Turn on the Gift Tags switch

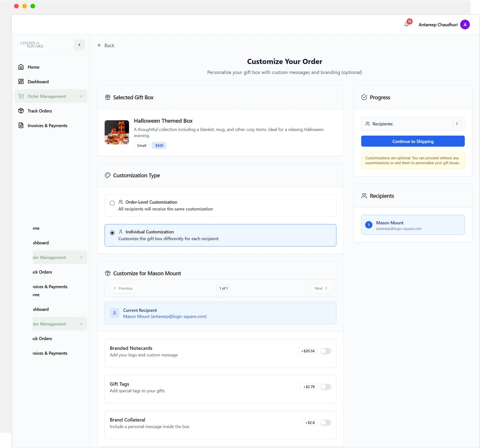(325, 387)
